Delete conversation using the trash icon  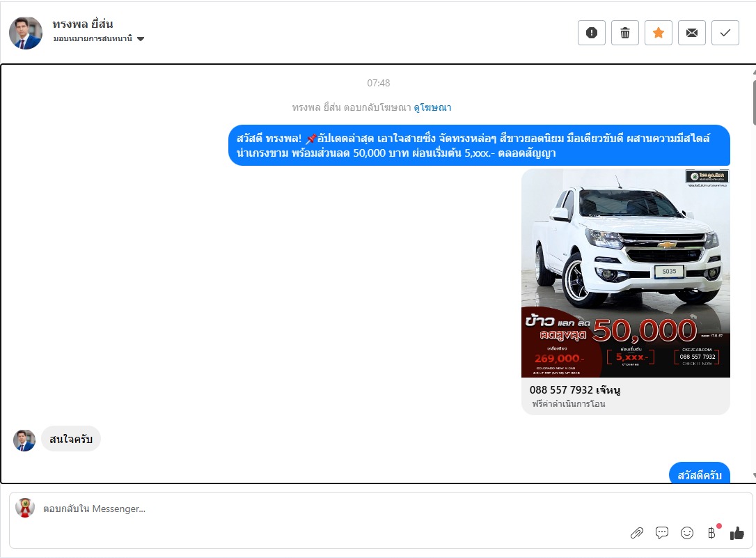[625, 33]
